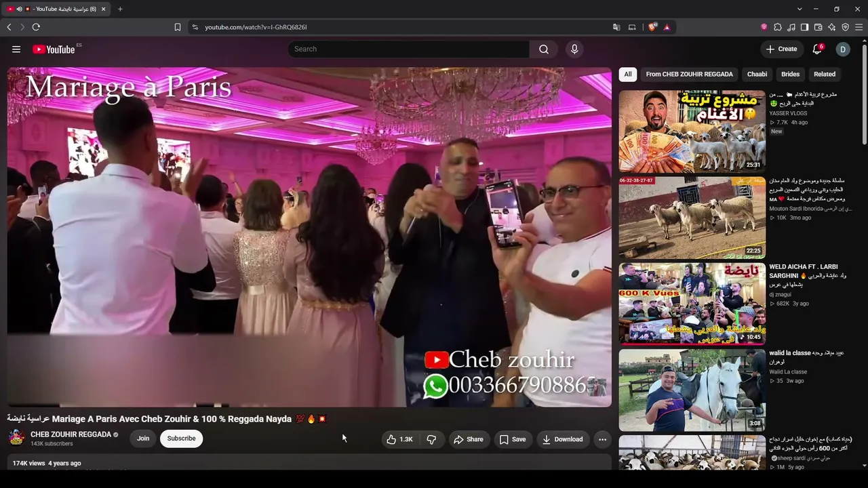Open the page translate icon
Screen dimensions: 868x488
(616, 27)
